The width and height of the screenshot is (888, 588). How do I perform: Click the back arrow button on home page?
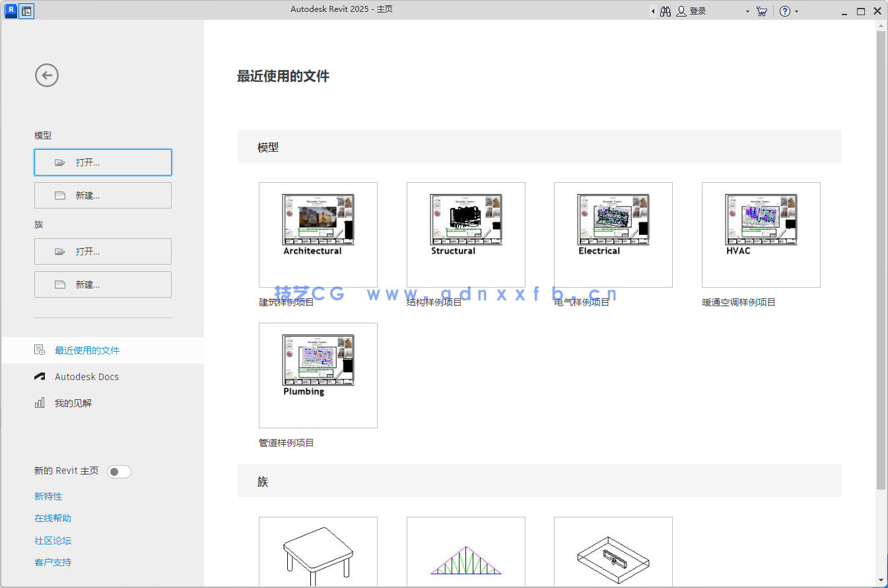point(46,75)
